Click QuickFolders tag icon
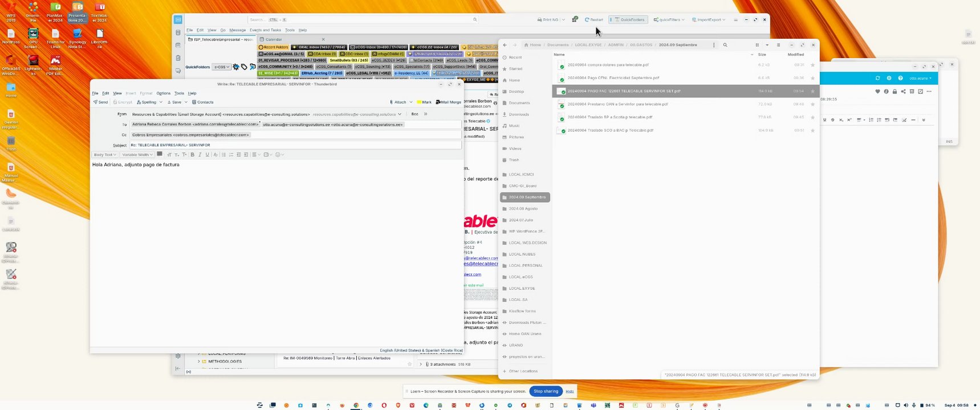 (x=244, y=67)
